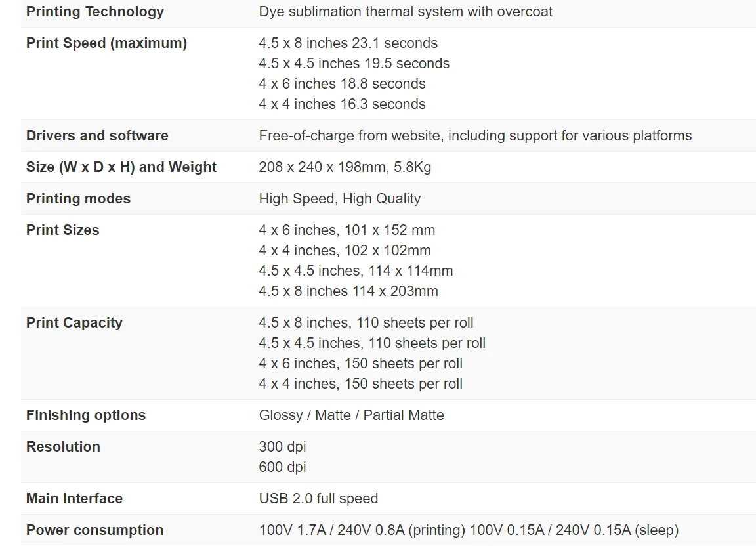Select the 4 x 6 inches, 101 x 152 mm line

point(347,230)
